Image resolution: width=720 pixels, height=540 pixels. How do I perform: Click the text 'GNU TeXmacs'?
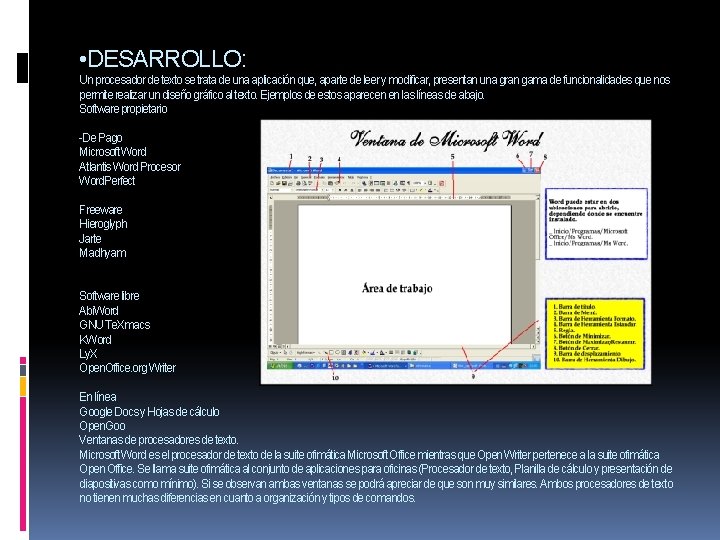coord(114,325)
